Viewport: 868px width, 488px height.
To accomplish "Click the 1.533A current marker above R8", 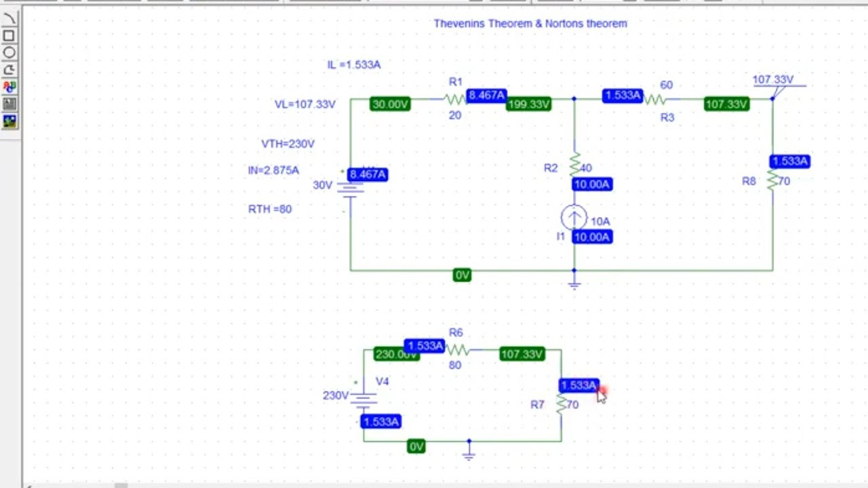I will [790, 161].
